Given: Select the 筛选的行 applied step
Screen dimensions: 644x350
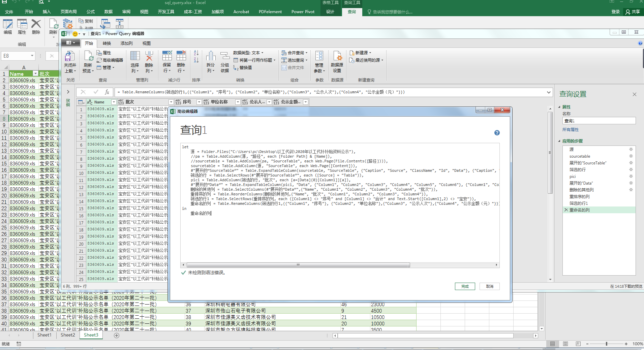Looking at the screenshot, I should pos(577,169).
